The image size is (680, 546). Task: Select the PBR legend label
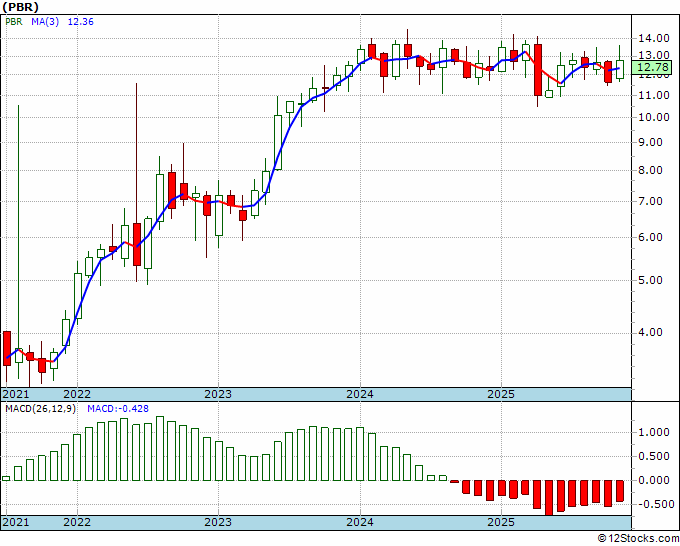point(14,22)
